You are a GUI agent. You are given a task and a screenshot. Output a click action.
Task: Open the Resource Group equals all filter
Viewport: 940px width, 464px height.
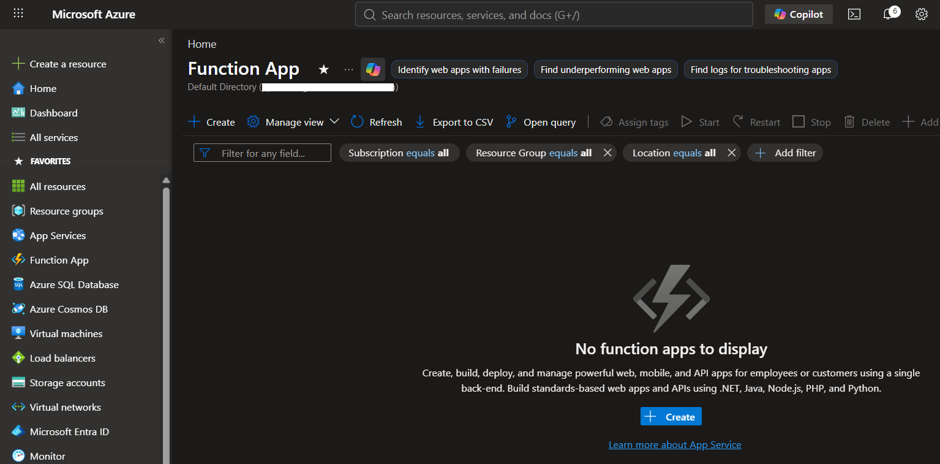coord(534,153)
